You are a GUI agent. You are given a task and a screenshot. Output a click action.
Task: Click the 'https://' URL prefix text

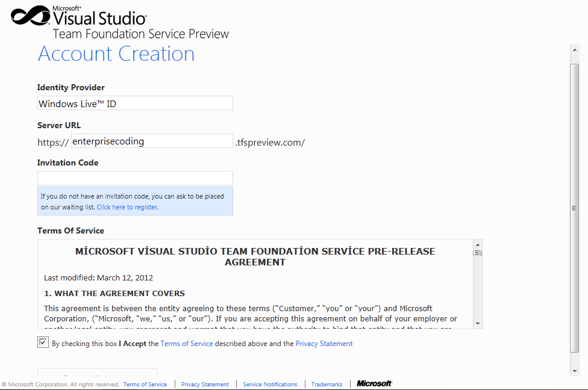[53, 143]
